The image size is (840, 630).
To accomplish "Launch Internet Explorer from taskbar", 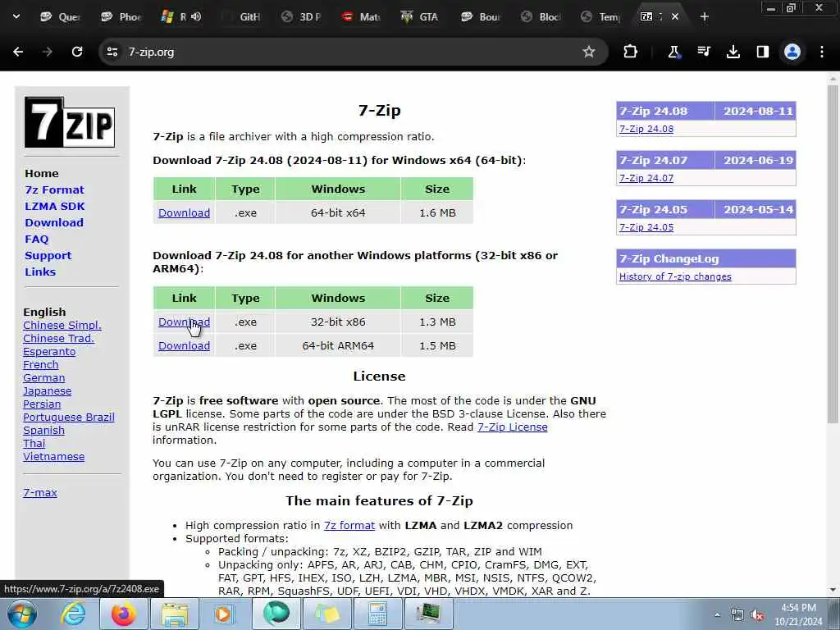I will (73, 614).
